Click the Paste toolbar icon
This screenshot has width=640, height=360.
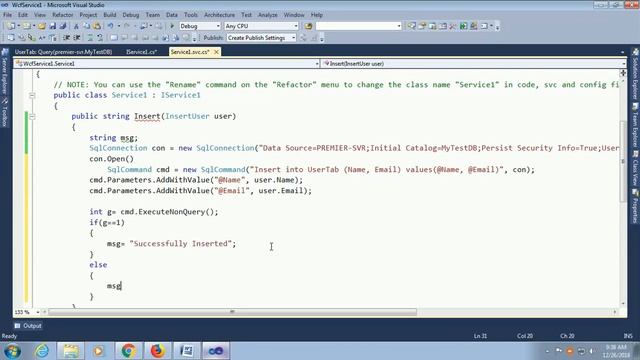[x=97, y=26]
